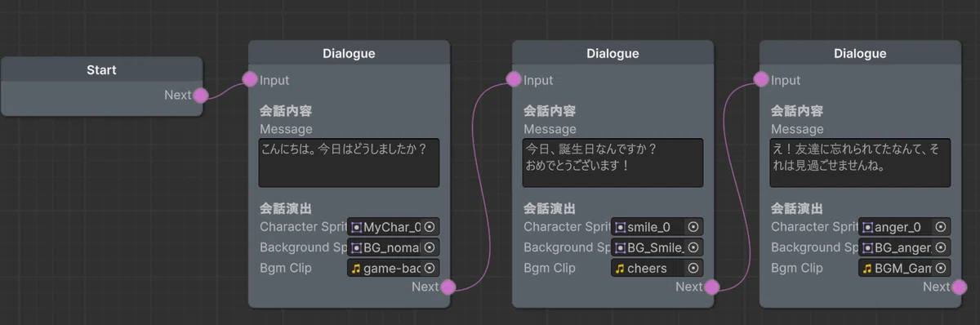Click the game-bac audio clip field

[394, 268]
